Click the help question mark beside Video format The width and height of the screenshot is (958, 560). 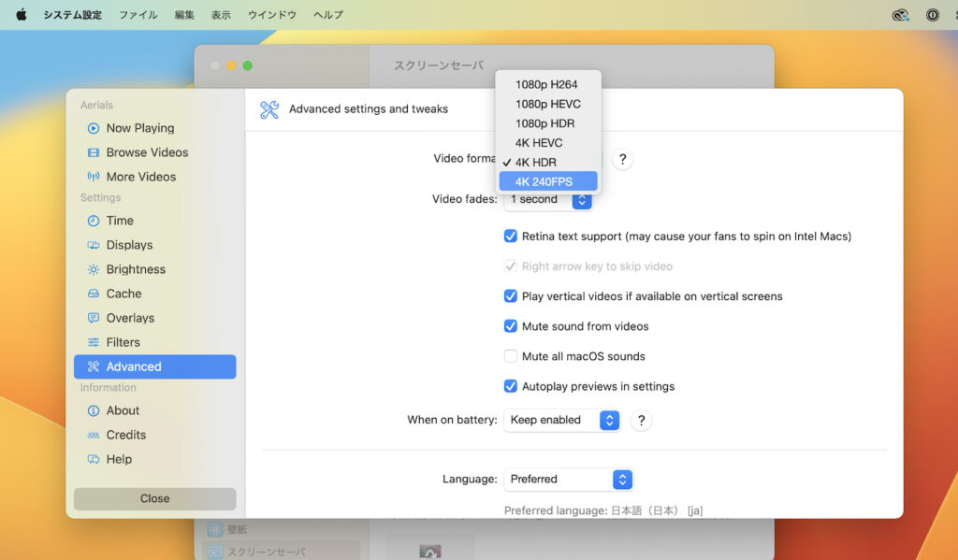pyautogui.click(x=622, y=159)
